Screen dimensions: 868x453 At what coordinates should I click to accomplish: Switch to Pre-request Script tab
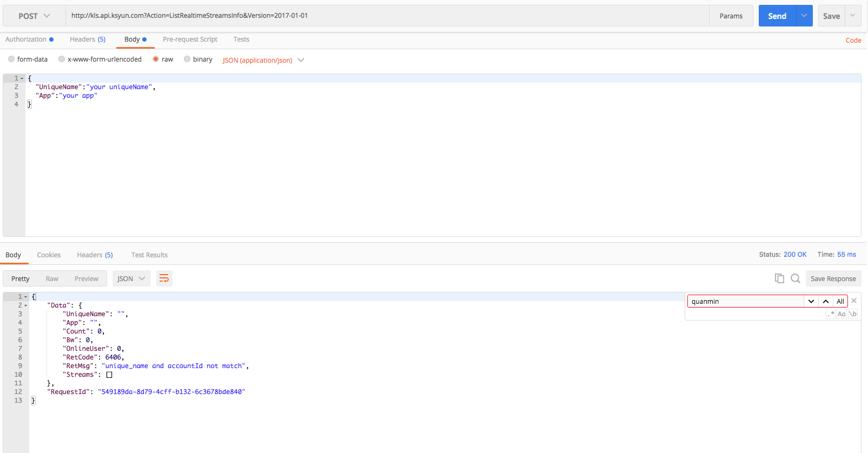click(x=190, y=39)
